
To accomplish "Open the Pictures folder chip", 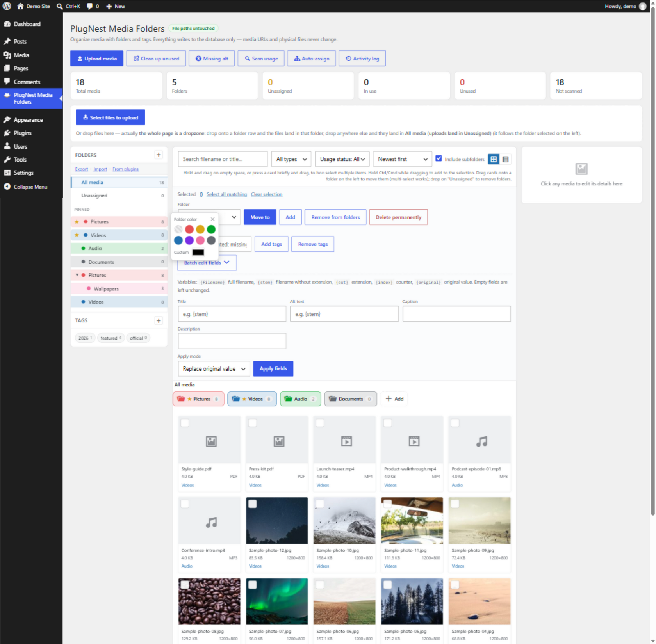I will 198,399.
